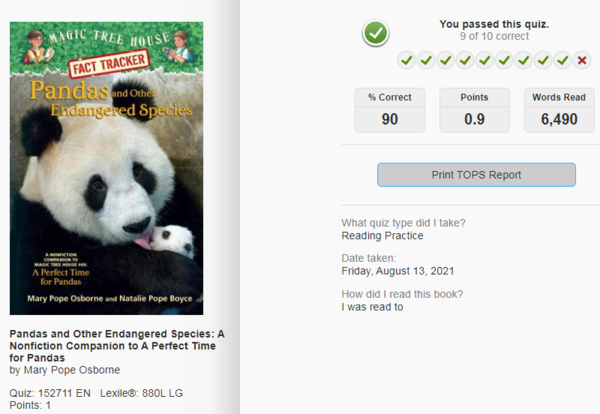Select the ninth question checkmark indicator
This screenshot has width=600, height=414.
pos(562,60)
